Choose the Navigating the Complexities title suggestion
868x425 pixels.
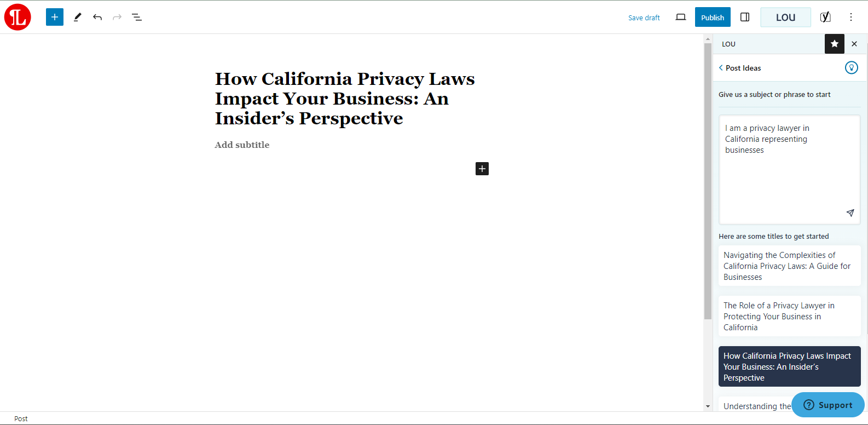(789, 266)
